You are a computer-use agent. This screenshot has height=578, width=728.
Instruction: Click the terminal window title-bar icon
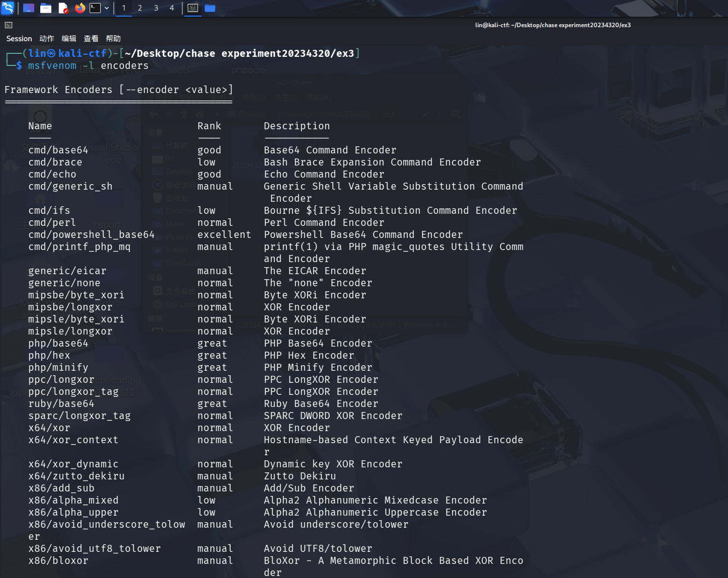9,25
